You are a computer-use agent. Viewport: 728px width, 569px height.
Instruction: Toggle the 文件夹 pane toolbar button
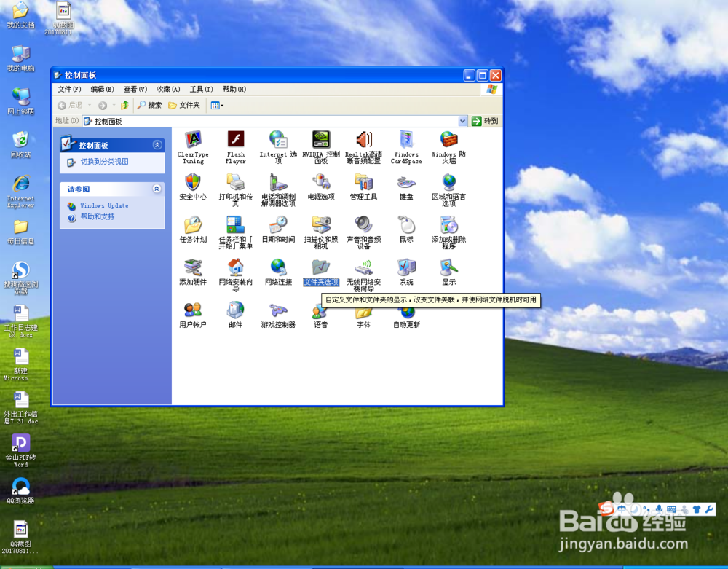[x=184, y=106]
